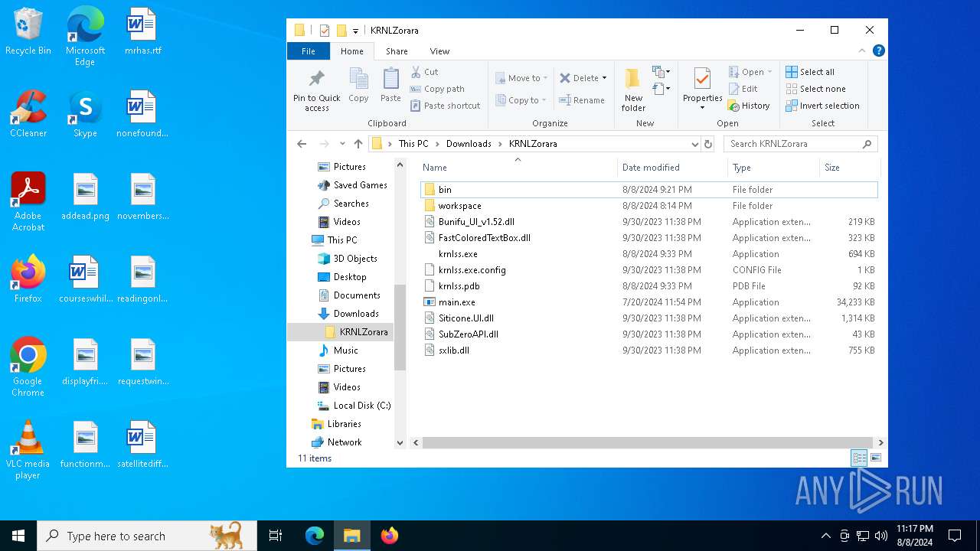This screenshot has height=551, width=980.
Task: Open Recent locations dropdown arrow
Action: tap(342, 144)
